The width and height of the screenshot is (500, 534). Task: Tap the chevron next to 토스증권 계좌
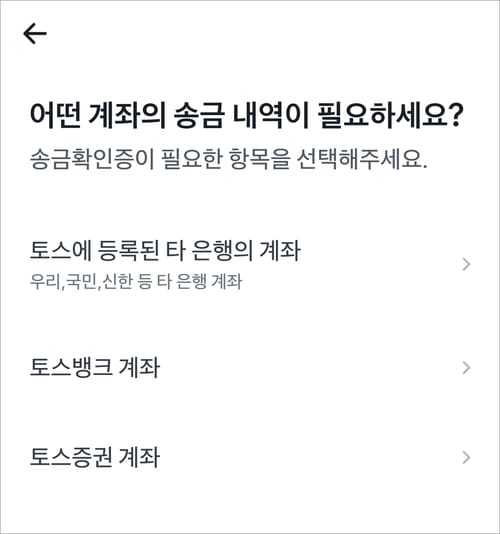466,458
